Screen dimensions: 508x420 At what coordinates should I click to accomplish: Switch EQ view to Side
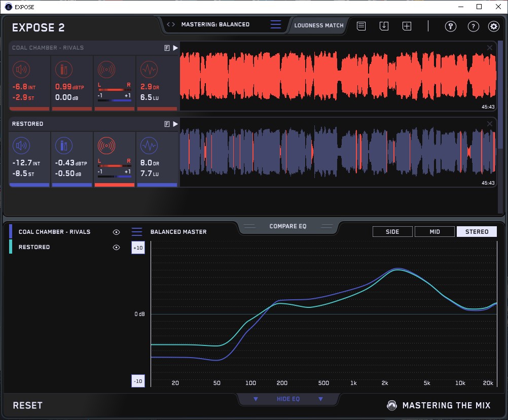392,232
